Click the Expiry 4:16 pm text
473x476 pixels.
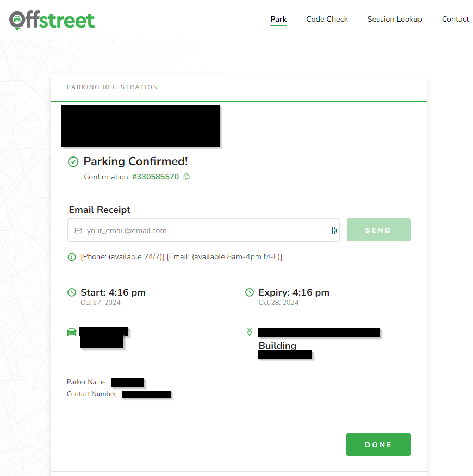(x=294, y=292)
